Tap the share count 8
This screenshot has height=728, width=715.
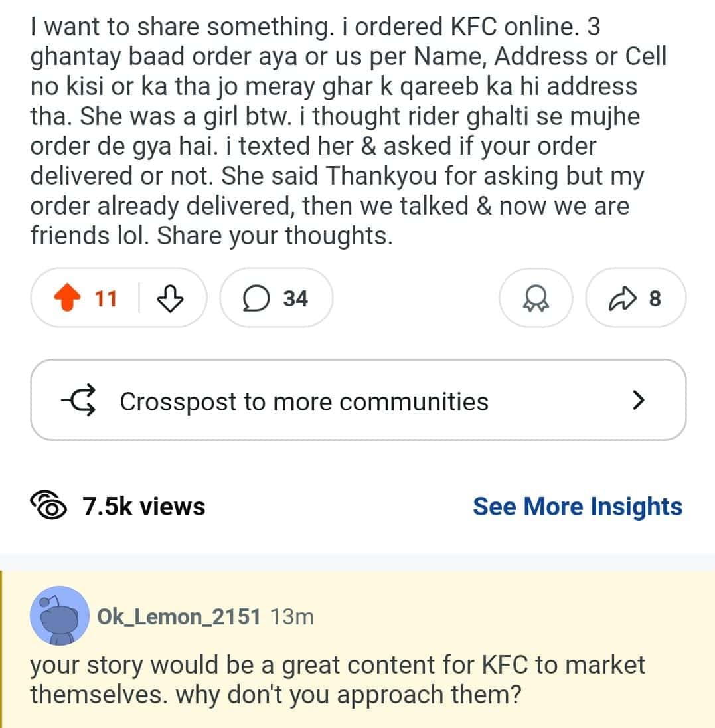[x=655, y=299]
